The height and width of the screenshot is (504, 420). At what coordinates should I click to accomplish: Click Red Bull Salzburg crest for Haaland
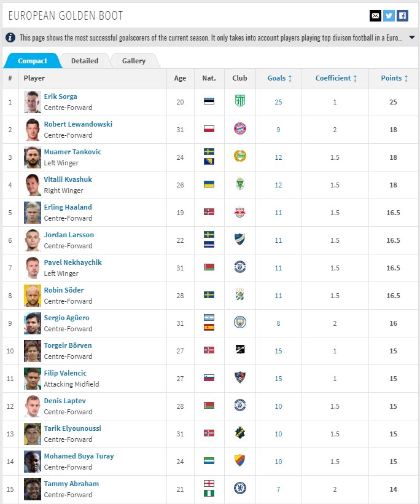pos(240,212)
